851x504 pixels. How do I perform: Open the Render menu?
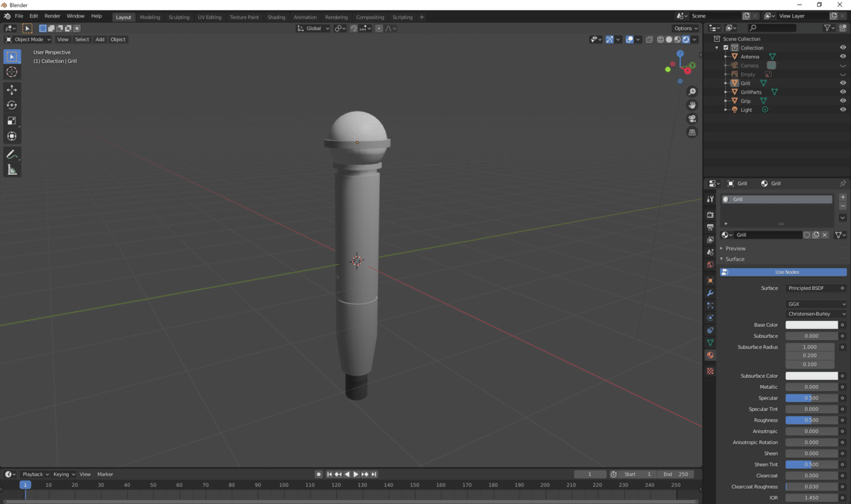52,16
